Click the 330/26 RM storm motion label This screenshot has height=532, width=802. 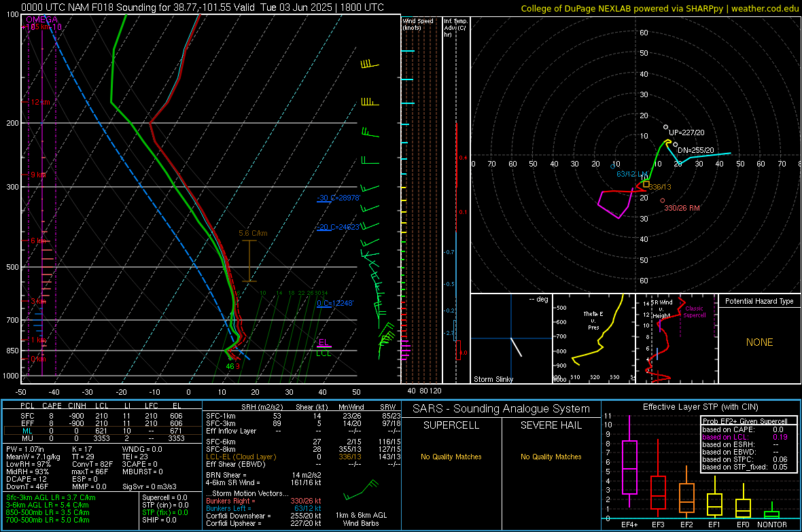[x=682, y=208]
